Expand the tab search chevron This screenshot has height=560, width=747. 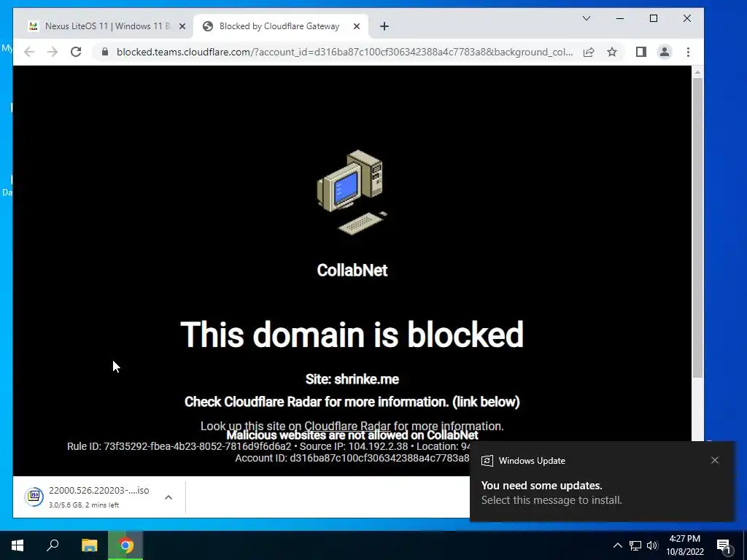coord(587,18)
